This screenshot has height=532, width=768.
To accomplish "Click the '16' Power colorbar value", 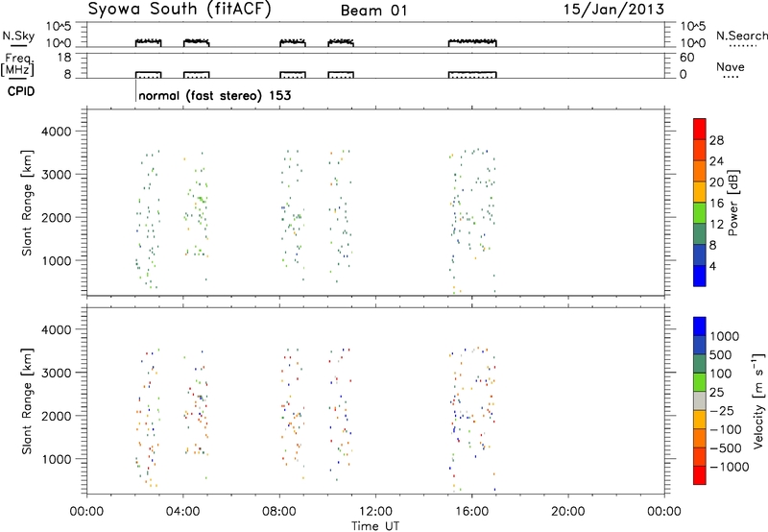I will pyautogui.click(x=716, y=204).
